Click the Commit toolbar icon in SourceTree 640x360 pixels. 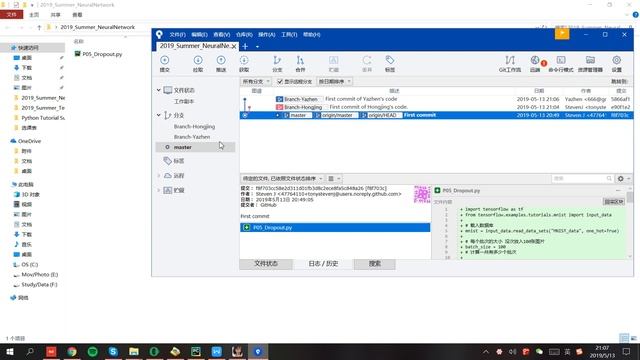point(164,64)
